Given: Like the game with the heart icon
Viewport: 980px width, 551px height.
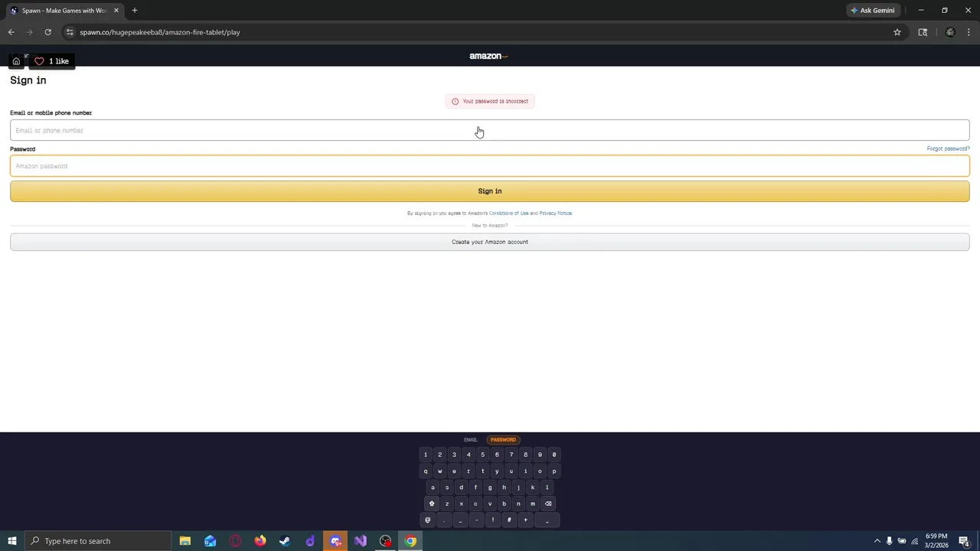Looking at the screenshot, I should point(39,61).
